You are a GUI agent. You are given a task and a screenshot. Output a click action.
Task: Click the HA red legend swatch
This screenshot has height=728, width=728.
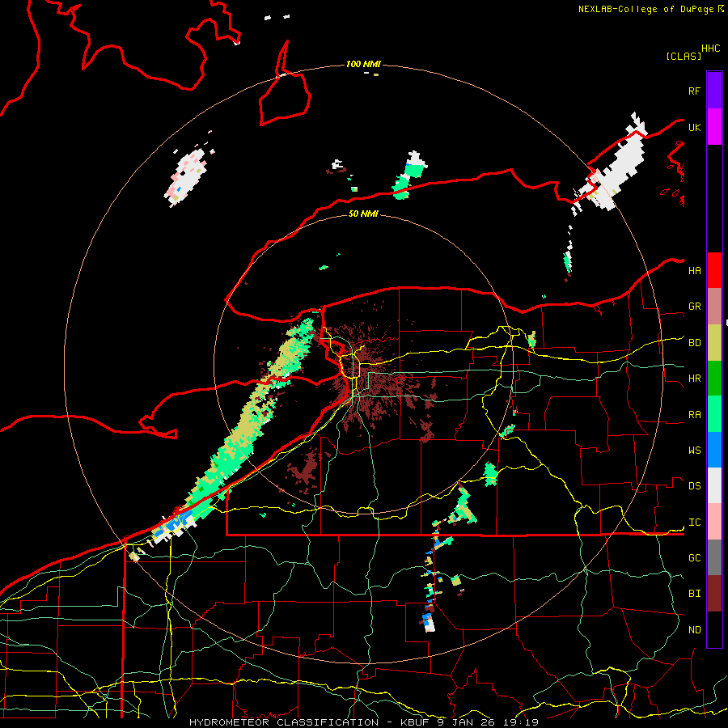point(714,270)
